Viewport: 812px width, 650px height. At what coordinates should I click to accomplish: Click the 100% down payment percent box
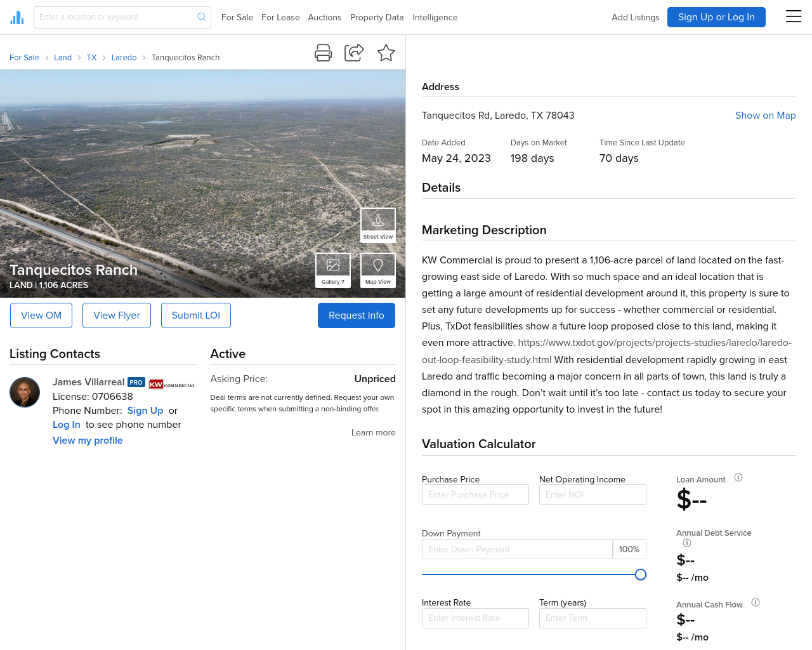tap(629, 549)
